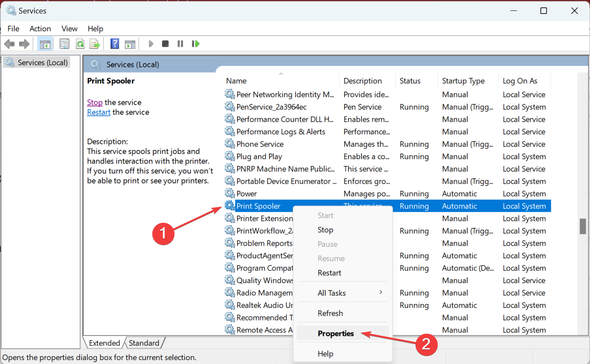This screenshot has height=364, width=590.
Task: Click the Stop the service link
Action: (x=94, y=103)
